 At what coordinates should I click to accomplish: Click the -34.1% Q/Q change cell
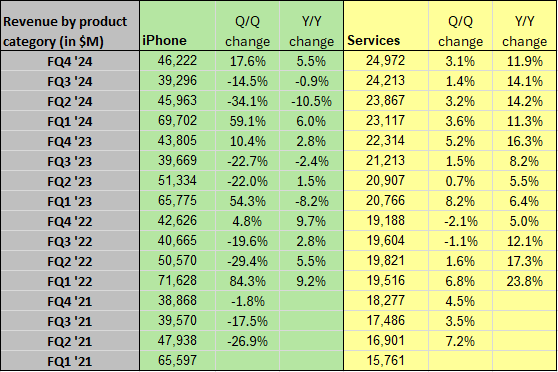point(248,101)
